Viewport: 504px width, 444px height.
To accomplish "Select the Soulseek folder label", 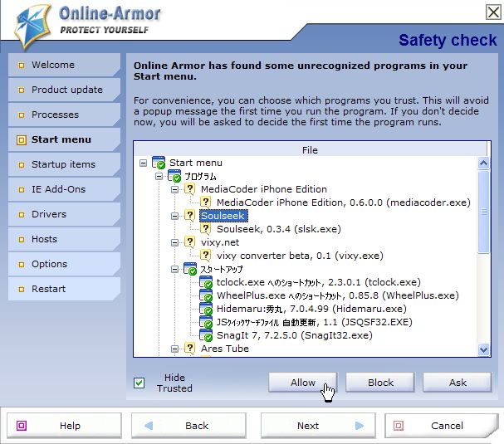I will click(x=223, y=216).
